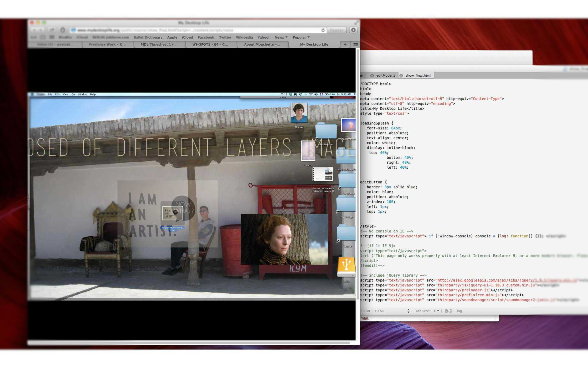Click the Time Machine icon in embedded menu bar
Image resolution: width=588 pixels, height=368 pixels.
point(300,94)
